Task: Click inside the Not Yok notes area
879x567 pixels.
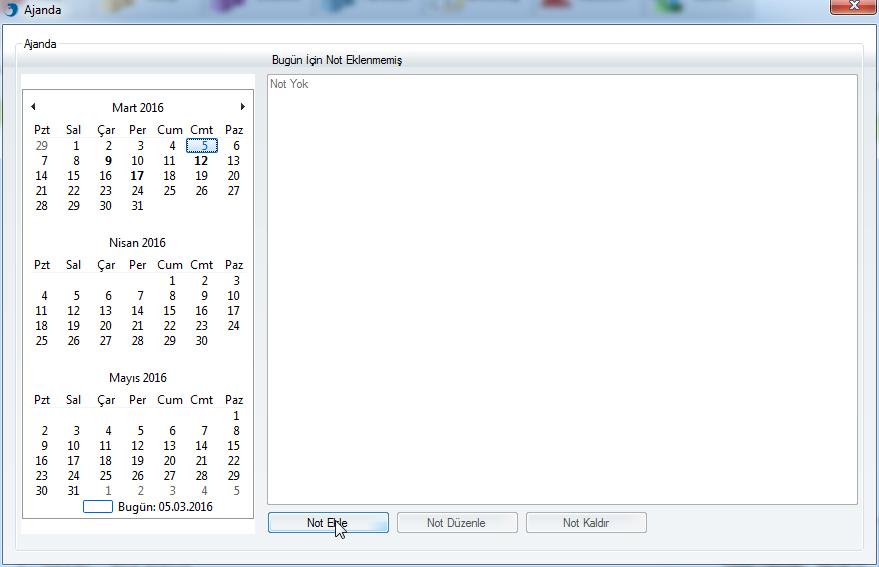Action: tap(562, 289)
